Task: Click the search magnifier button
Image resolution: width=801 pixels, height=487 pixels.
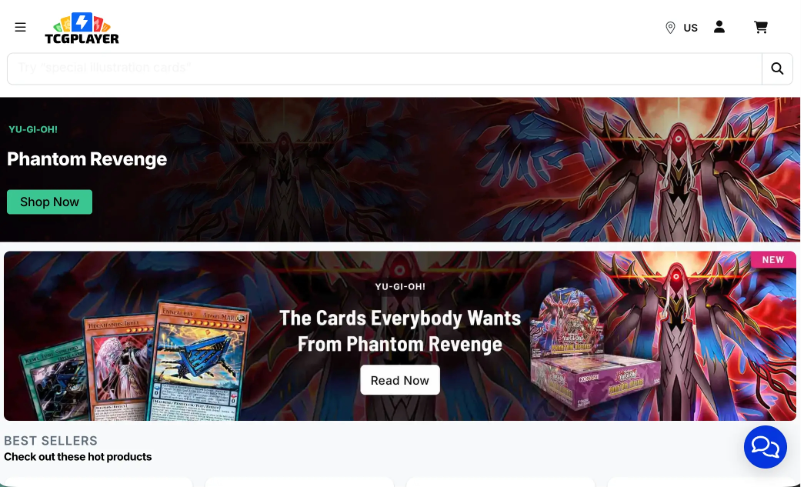Action: (x=777, y=68)
